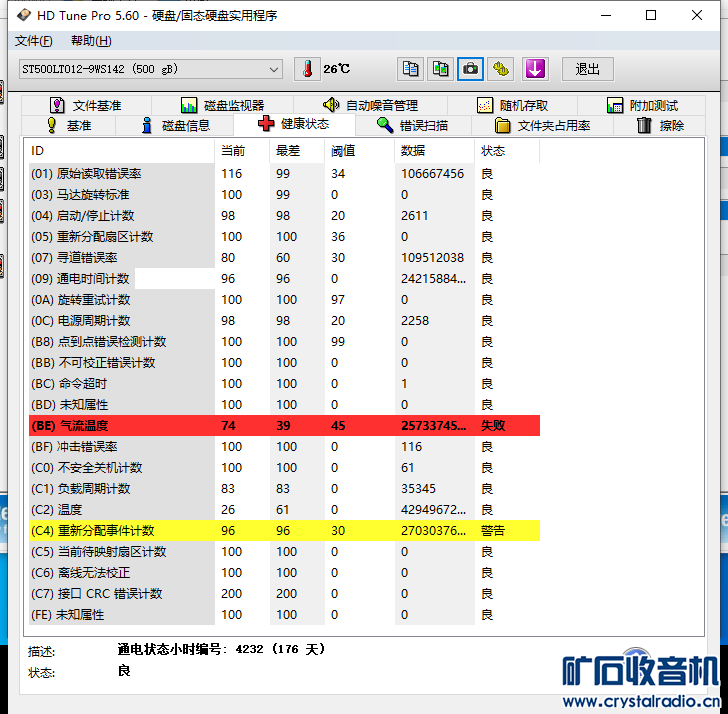This screenshot has height=714, width=728.
Task: Select the (07) 寻道错误率 row
Action: (284, 258)
